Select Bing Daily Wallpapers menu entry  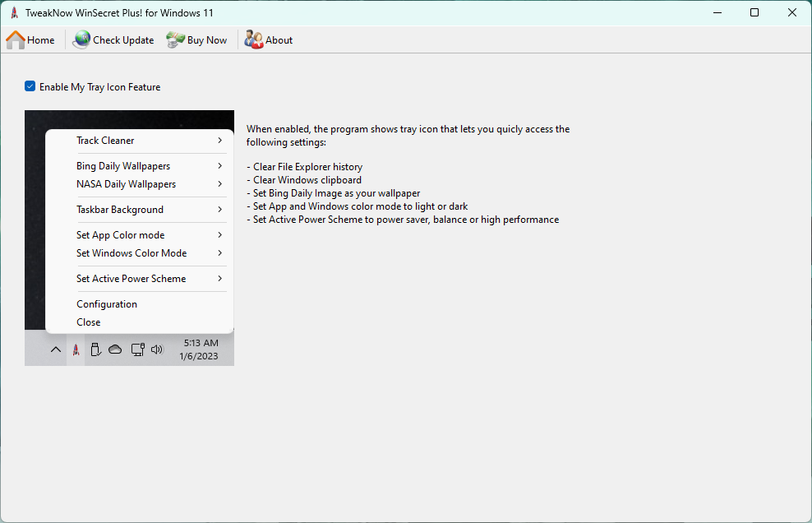pyautogui.click(x=123, y=166)
